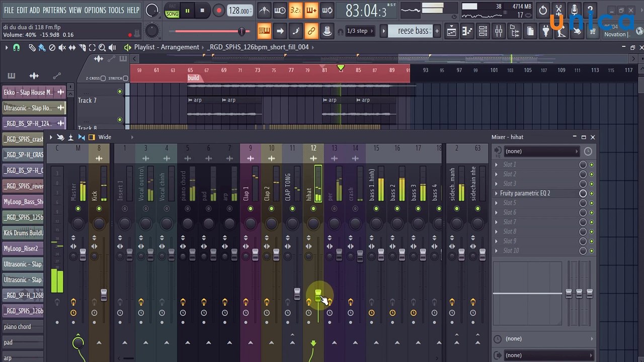Open the PATTERNS menu
644x362 pixels.
tap(54, 10)
